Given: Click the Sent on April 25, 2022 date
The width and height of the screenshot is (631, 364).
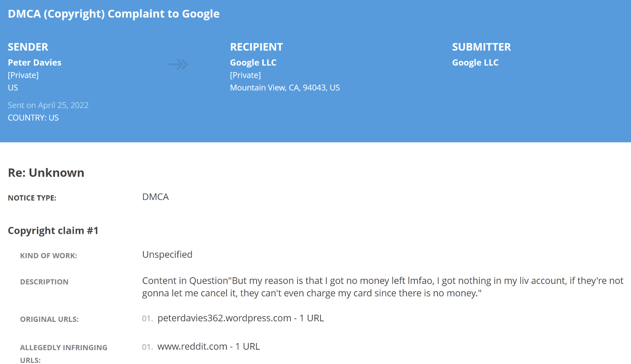Looking at the screenshot, I should (x=48, y=105).
